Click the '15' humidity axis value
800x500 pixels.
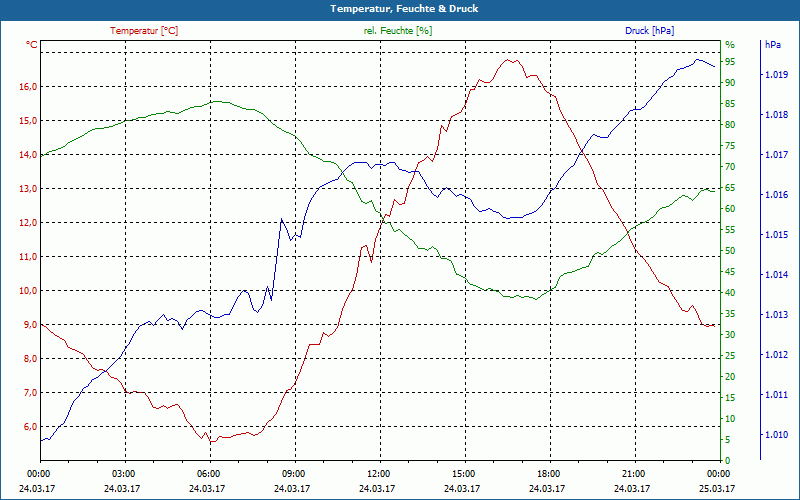click(730, 397)
